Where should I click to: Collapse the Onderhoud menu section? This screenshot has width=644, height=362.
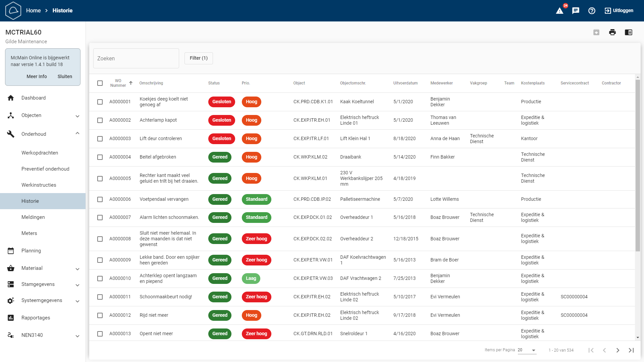[77, 134]
